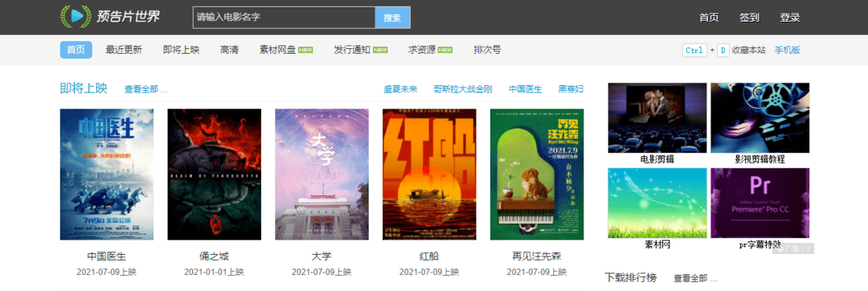
Task: Open 首页 in the top-right header
Action: tap(709, 17)
